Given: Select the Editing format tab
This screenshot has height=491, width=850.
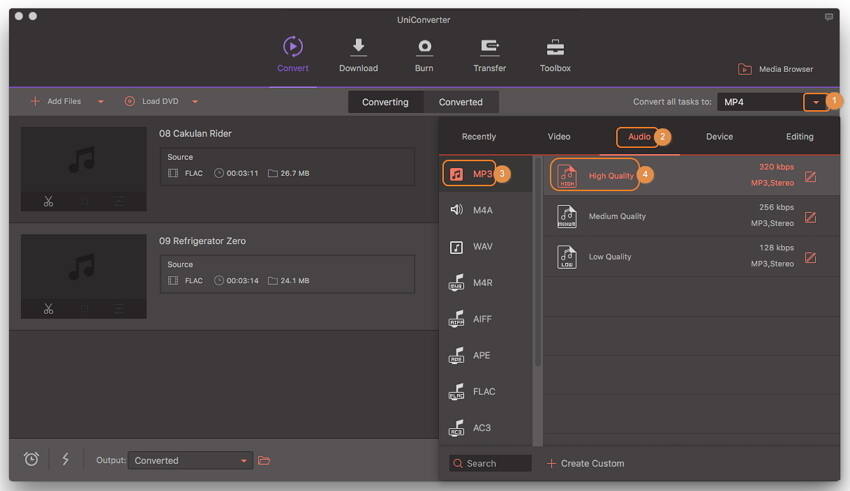Looking at the screenshot, I should point(800,137).
